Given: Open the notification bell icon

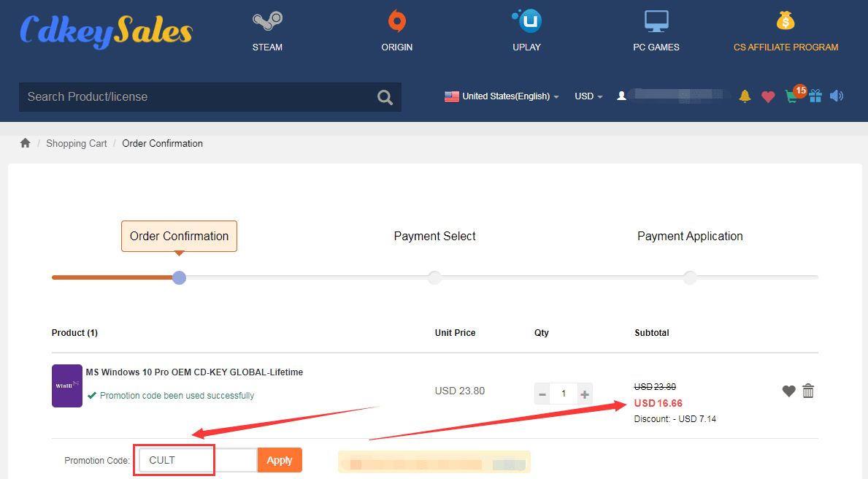Looking at the screenshot, I should pos(745,96).
